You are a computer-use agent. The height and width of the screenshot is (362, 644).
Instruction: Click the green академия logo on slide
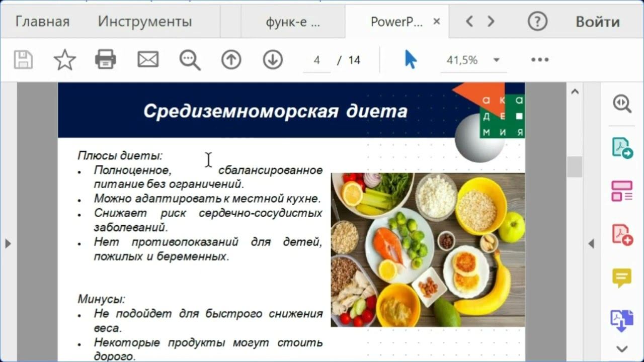pyautogui.click(x=502, y=116)
